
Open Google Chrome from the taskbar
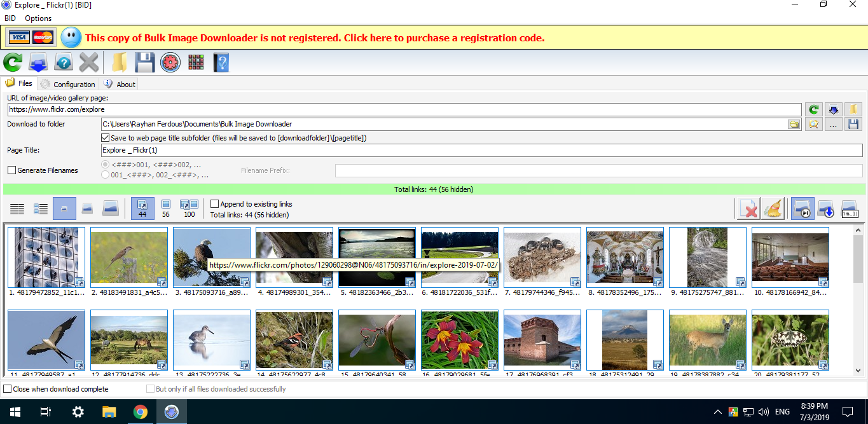(x=141, y=412)
